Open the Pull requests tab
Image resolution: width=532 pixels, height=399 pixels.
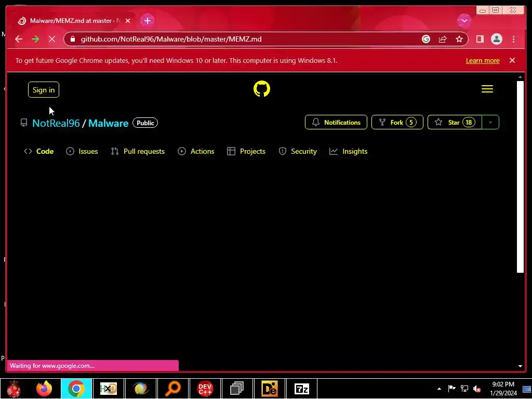pos(138,151)
